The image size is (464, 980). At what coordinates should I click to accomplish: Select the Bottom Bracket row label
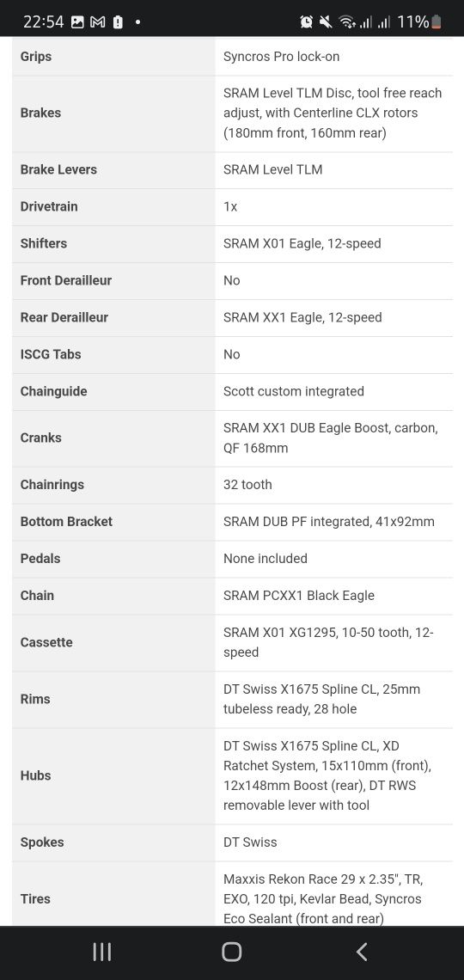[x=66, y=521]
